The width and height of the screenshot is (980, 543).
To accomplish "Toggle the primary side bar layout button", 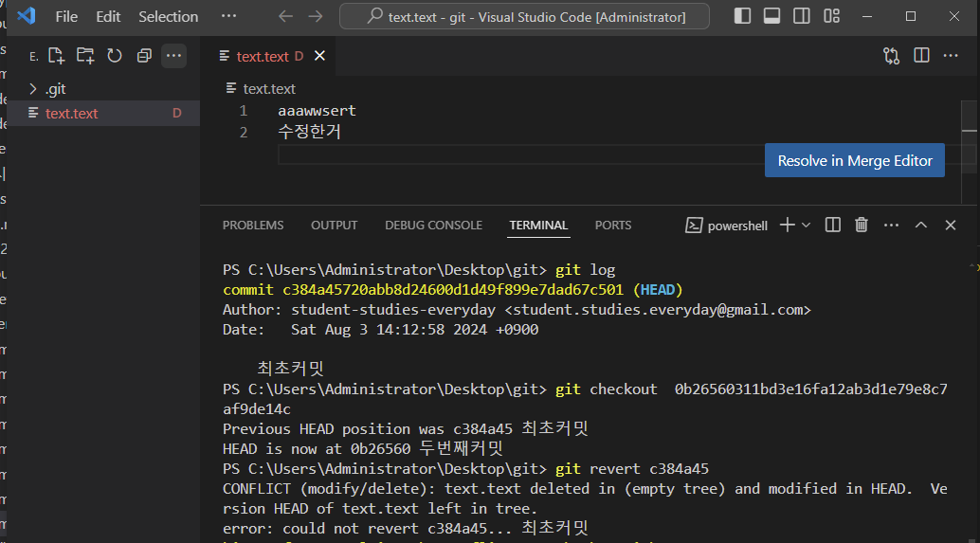I will [743, 16].
